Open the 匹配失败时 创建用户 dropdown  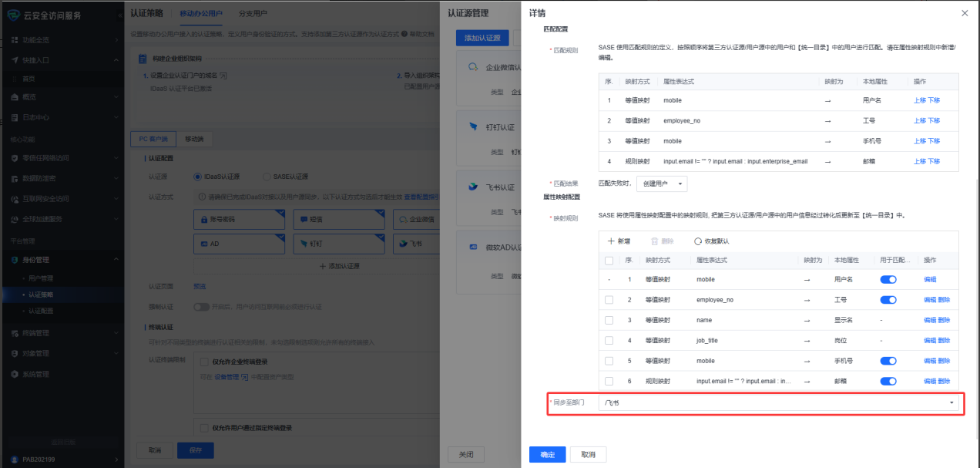click(662, 183)
